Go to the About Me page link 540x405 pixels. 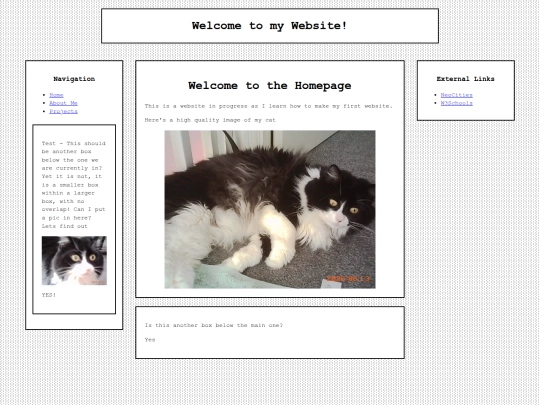coord(63,103)
